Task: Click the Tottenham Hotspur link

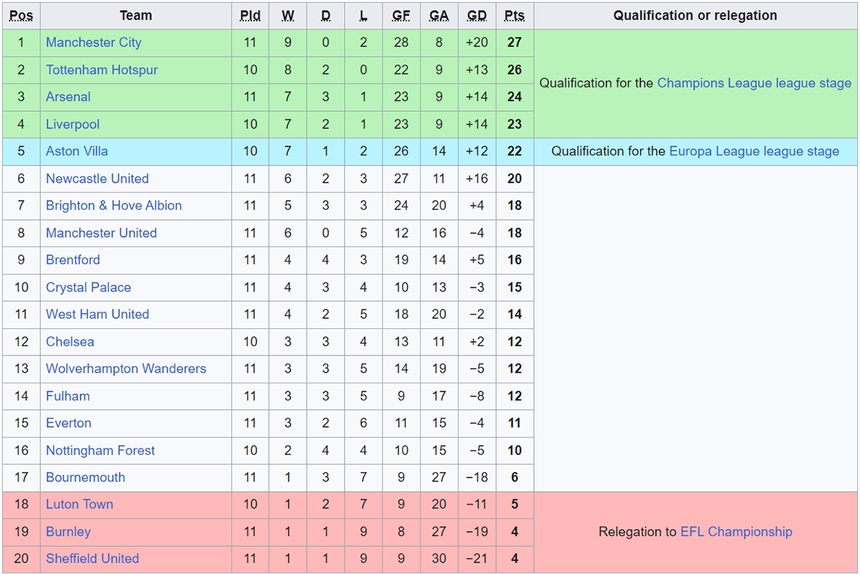Action: [101, 70]
